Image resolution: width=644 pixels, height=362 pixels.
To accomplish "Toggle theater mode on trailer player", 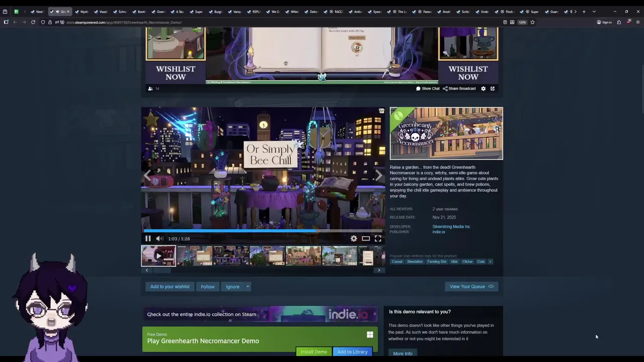I will coord(366,239).
